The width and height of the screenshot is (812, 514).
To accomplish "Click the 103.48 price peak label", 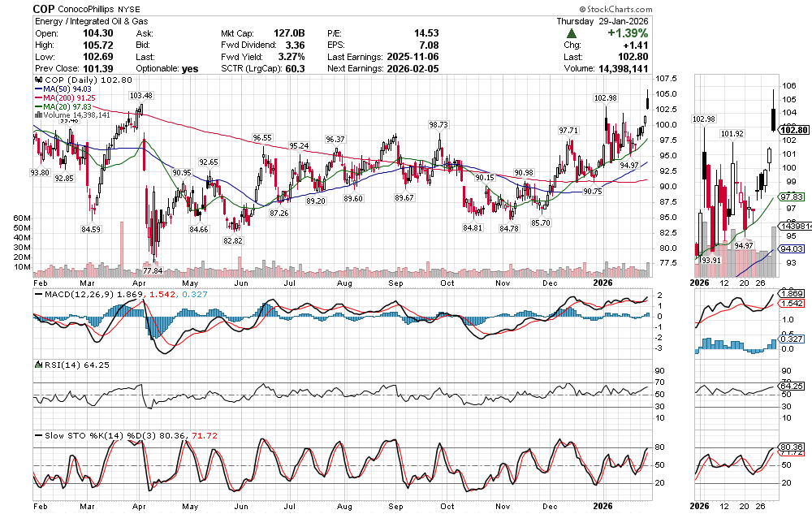I will 141,96.
